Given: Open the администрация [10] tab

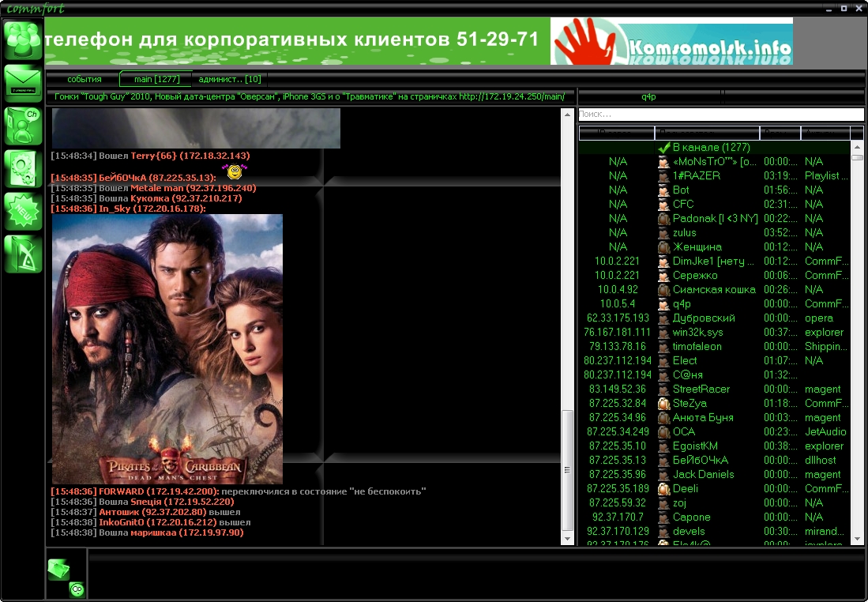Looking at the screenshot, I should [230, 79].
